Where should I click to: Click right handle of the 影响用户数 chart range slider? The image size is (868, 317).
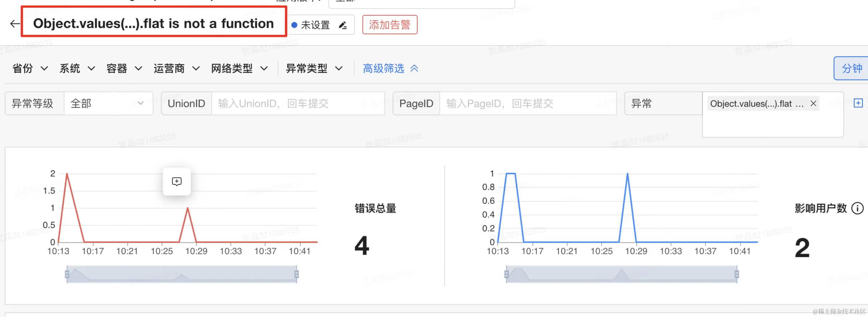tap(737, 274)
